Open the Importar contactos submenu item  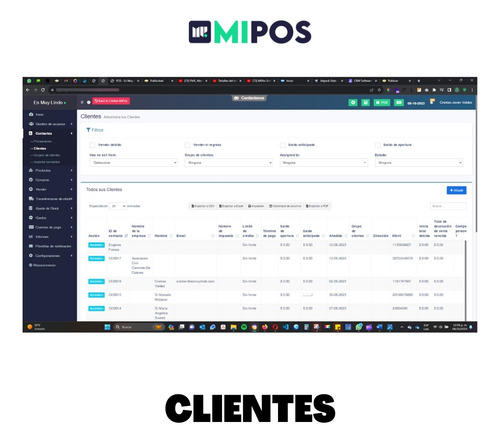(x=47, y=162)
